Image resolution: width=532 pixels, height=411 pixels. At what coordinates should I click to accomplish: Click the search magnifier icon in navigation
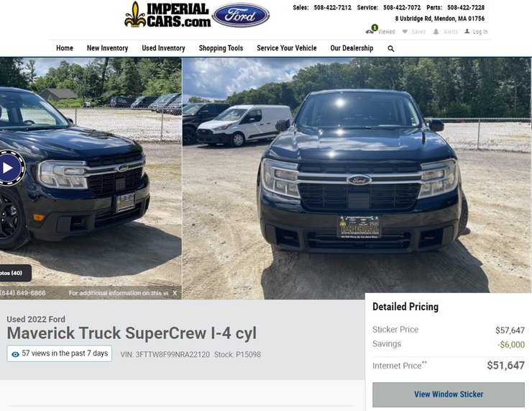(x=391, y=48)
